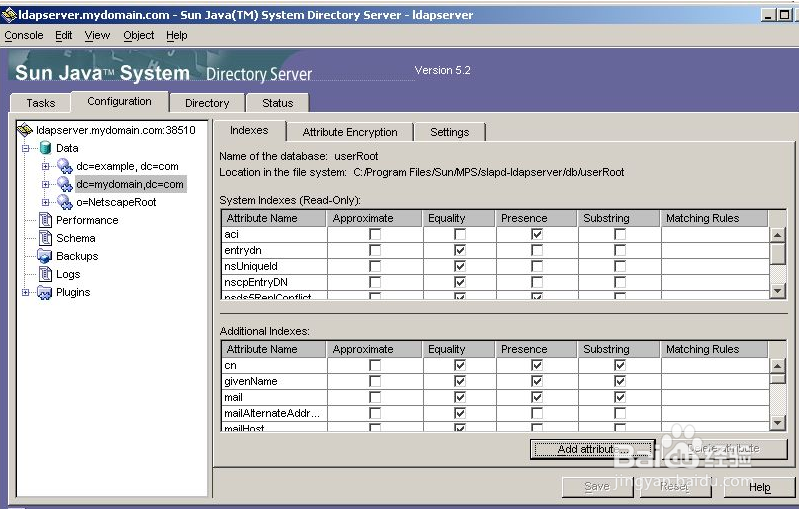Select the Schema tree item
Viewport: 799px width, 509px height.
(x=75, y=238)
